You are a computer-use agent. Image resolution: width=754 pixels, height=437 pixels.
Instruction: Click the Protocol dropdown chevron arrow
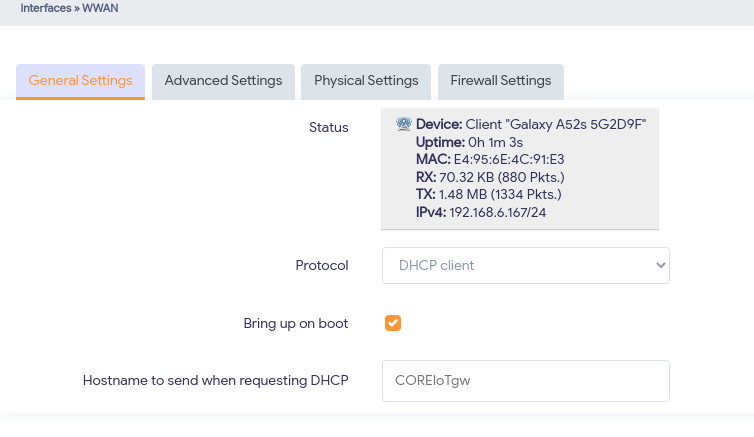click(660, 266)
